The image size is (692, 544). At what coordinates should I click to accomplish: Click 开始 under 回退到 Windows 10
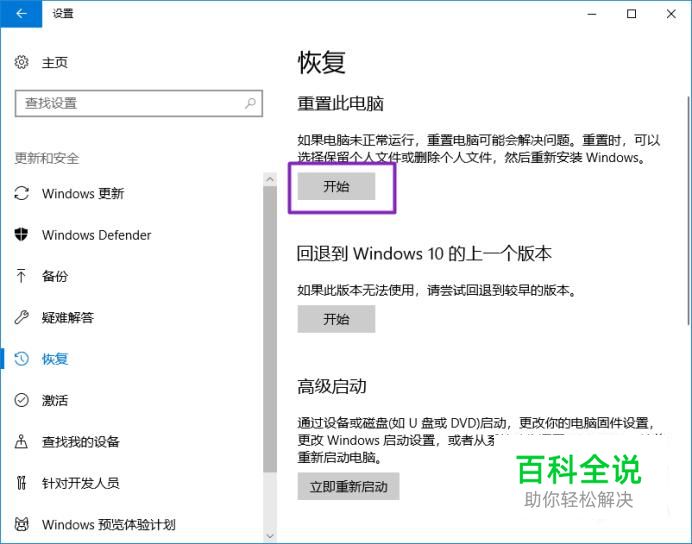tap(336, 319)
